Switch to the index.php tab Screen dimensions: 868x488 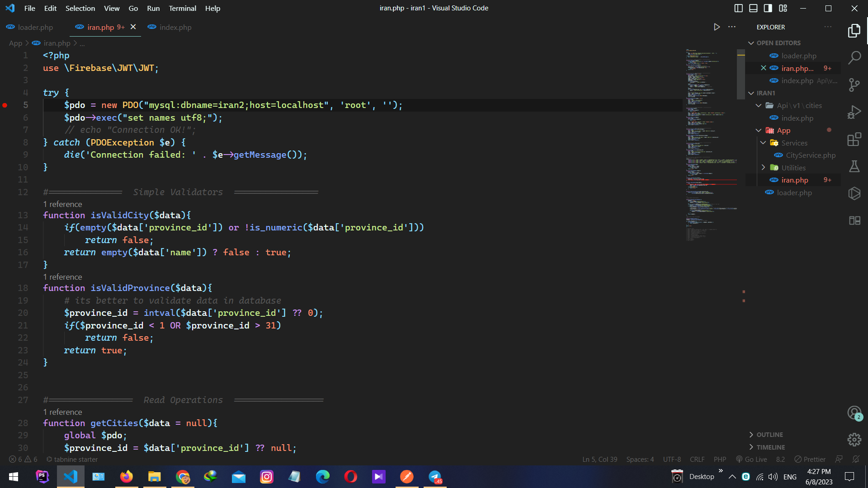[x=175, y=27]
